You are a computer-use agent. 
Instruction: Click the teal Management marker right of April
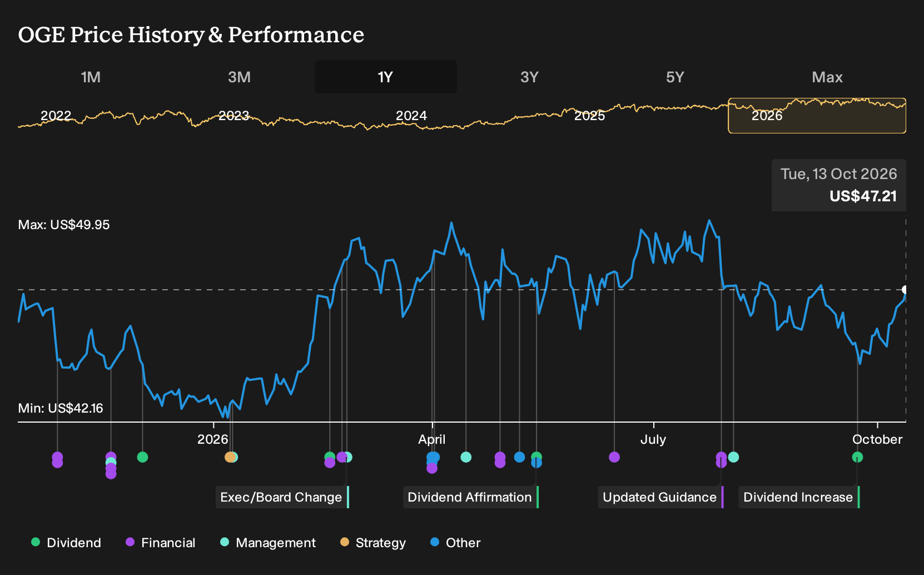pos(466,457)
